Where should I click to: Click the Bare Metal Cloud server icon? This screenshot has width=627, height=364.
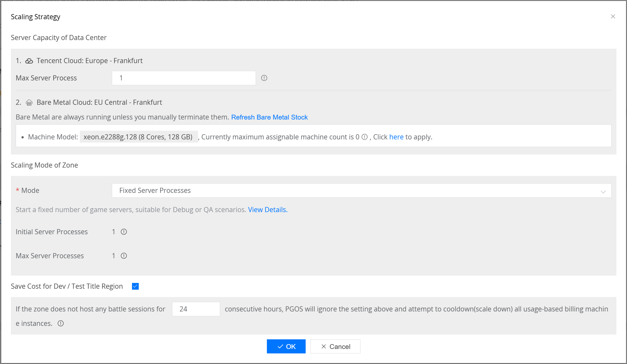(x=29, y=103)
